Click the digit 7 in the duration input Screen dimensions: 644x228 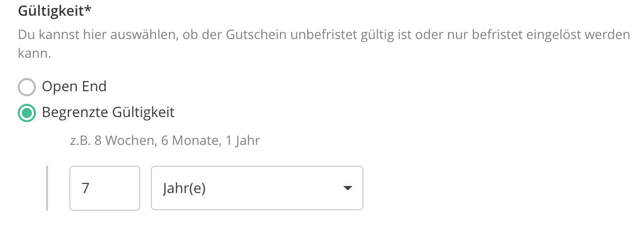point(85,188)
